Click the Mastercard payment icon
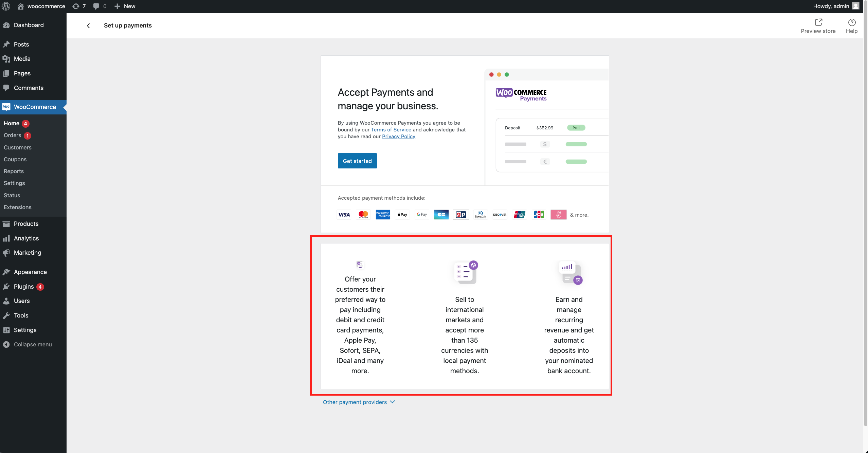868x453 pixels. pos(363,214)
